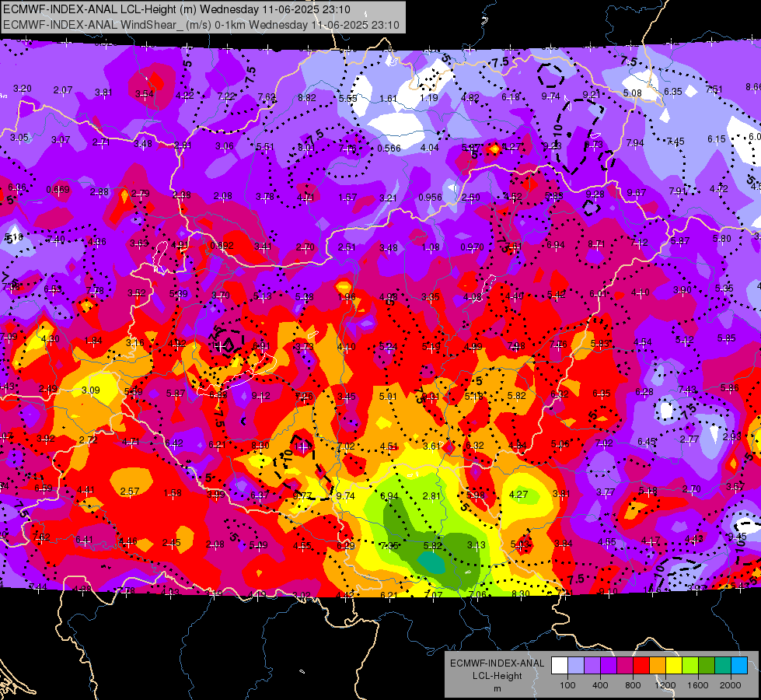Click the grid value 3.13
Image resolution: width=761 pixels, height=700 pixels.
[476, 545]
